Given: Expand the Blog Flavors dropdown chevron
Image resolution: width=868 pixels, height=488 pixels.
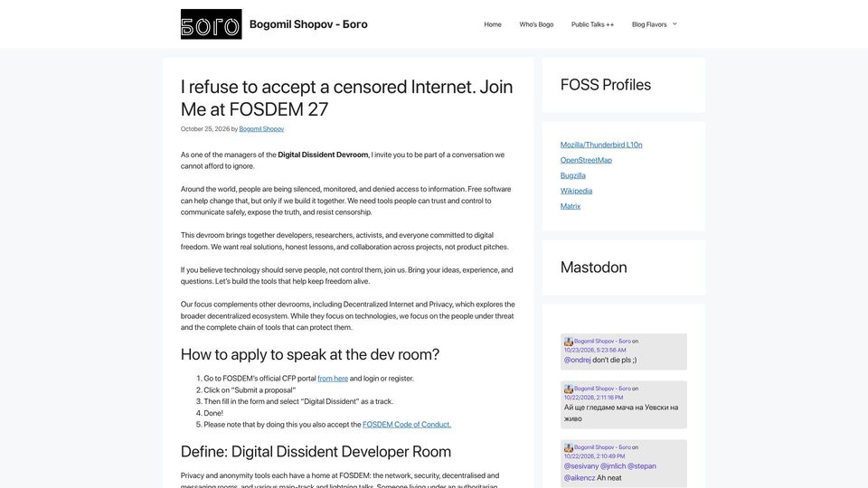Looking at the screenshot, I should pyautogui.click(x=675, y=23).
